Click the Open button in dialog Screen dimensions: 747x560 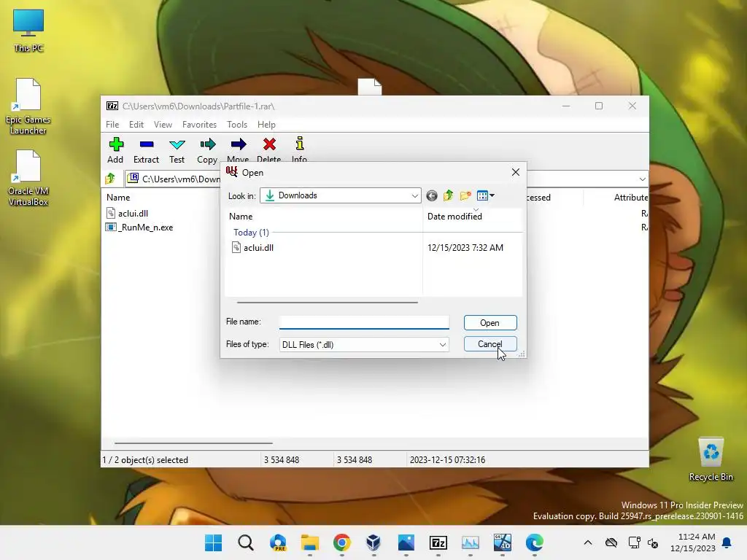click(490, 323)
